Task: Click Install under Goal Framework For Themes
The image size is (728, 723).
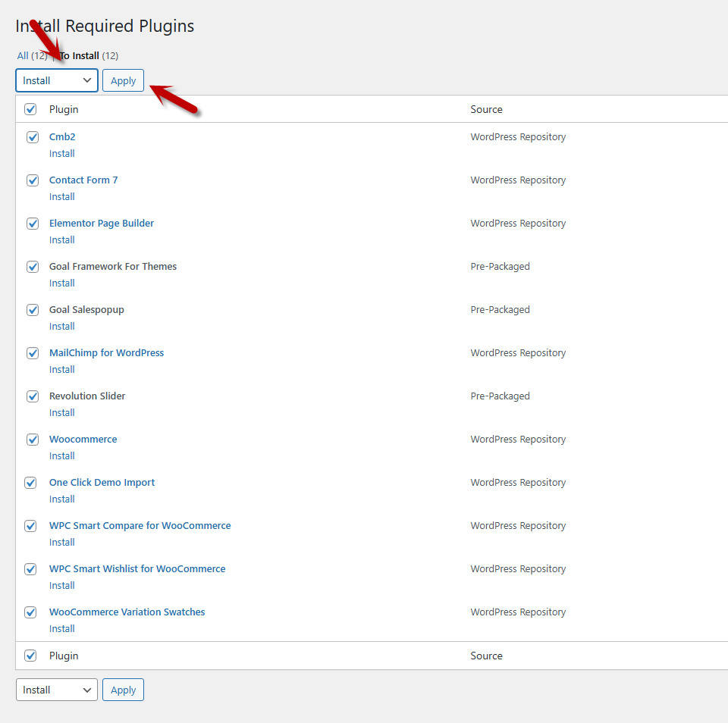Action: tap(62, 283)
